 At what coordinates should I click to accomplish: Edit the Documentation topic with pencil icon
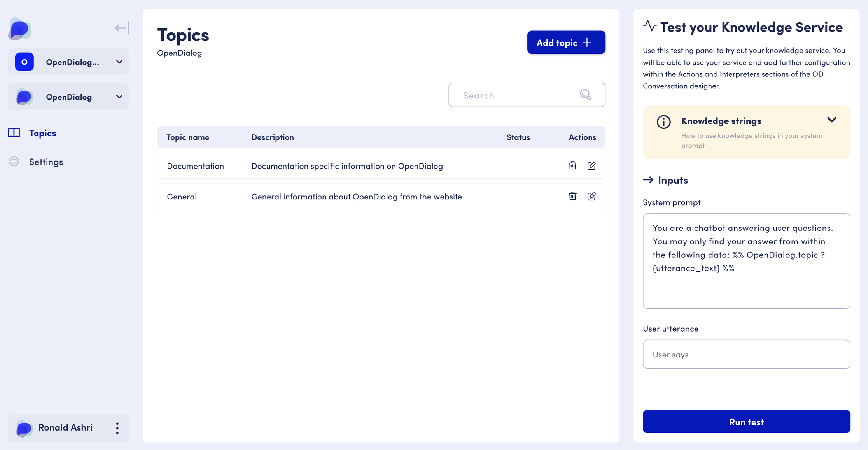pyautogui.click(x=591, y=165)
